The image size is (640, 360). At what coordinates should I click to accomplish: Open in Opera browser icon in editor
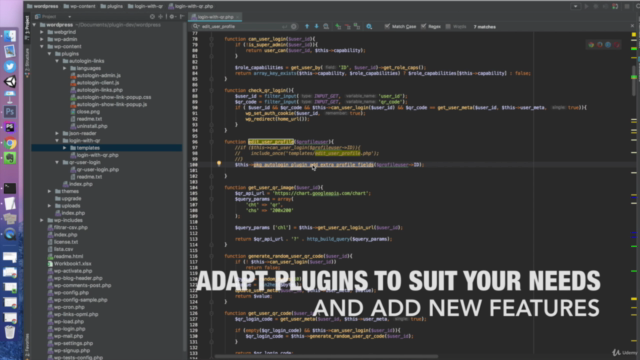click(x=617, y=45)
